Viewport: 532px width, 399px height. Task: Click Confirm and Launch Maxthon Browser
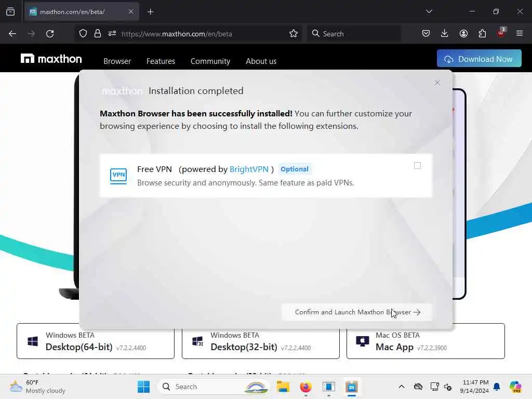click(357, 312)
